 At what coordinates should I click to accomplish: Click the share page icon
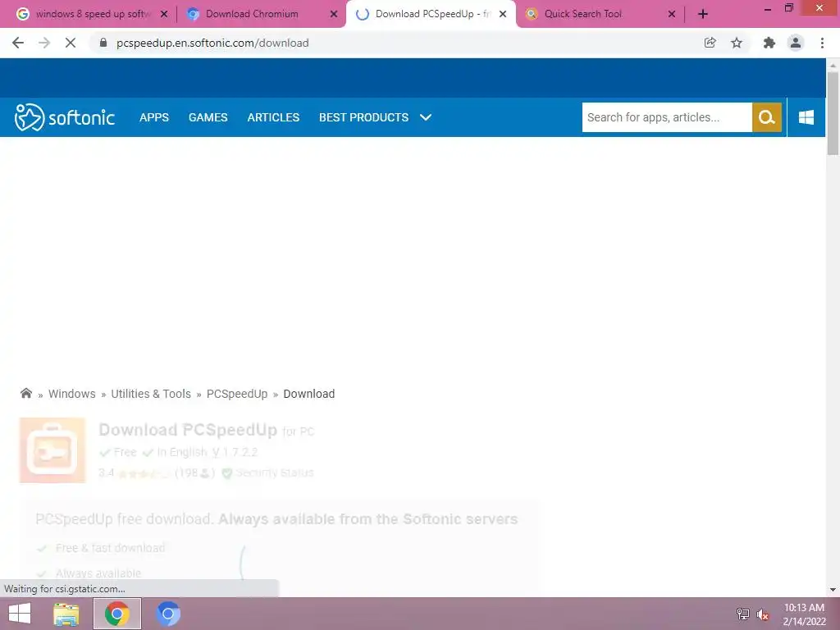[710, 43]
